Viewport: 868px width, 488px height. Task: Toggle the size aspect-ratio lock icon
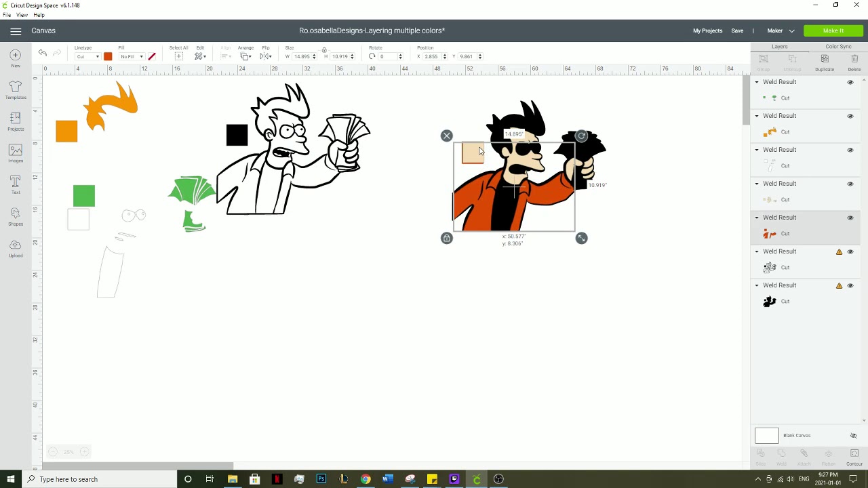click(324, 51)
